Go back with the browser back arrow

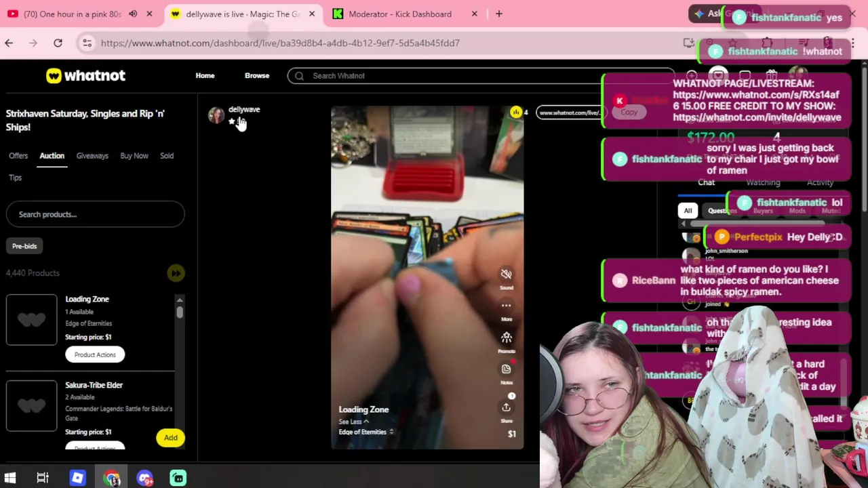(x=9, y=43)
